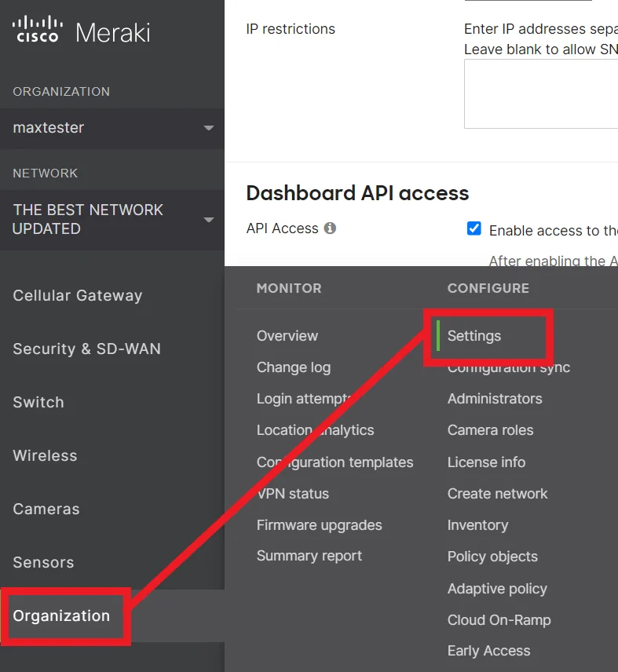
Task: Open Organization Settings
Action: (x=474, y=336)
